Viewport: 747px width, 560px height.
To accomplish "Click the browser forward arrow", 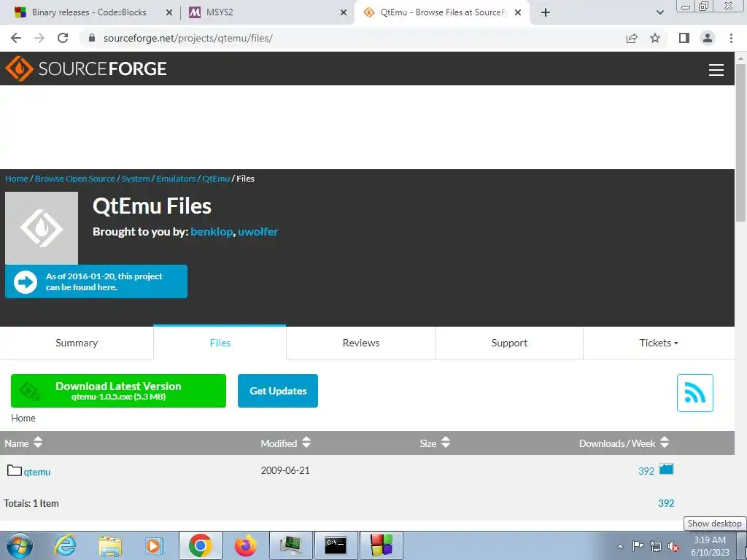I will [x=39, y=38].
